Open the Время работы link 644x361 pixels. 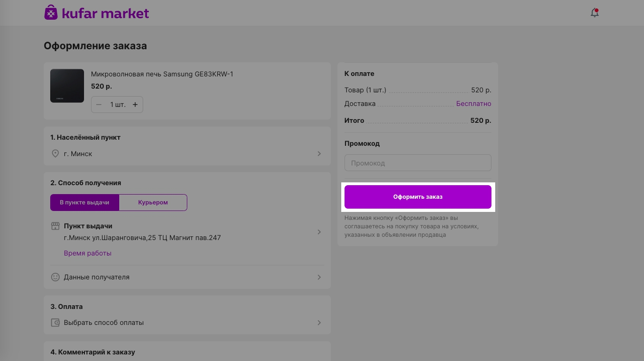[x=88, y=253]
